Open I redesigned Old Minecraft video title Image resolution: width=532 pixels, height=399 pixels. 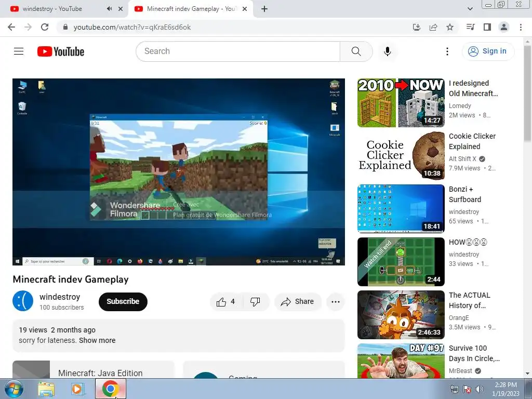tap(473, 88)
